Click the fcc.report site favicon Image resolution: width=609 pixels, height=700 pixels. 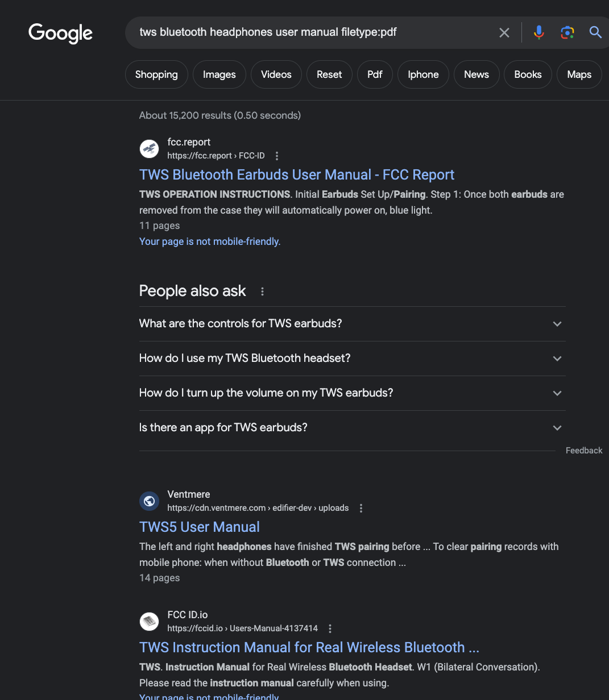149,148
